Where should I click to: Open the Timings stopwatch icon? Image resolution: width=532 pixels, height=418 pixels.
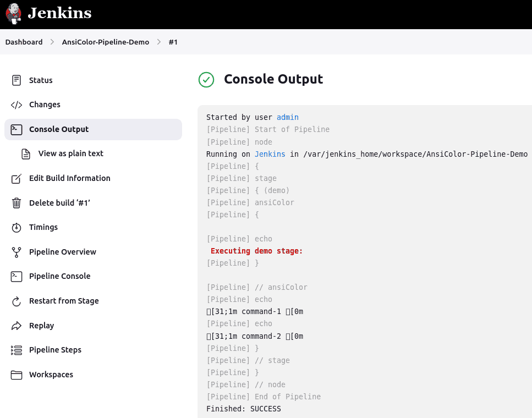point(17,227)
